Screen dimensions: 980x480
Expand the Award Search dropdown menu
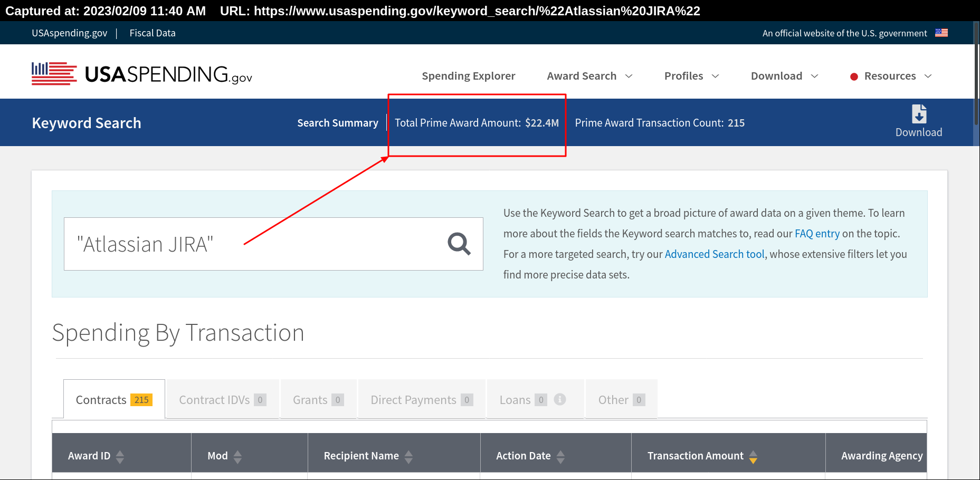(589, 76)
